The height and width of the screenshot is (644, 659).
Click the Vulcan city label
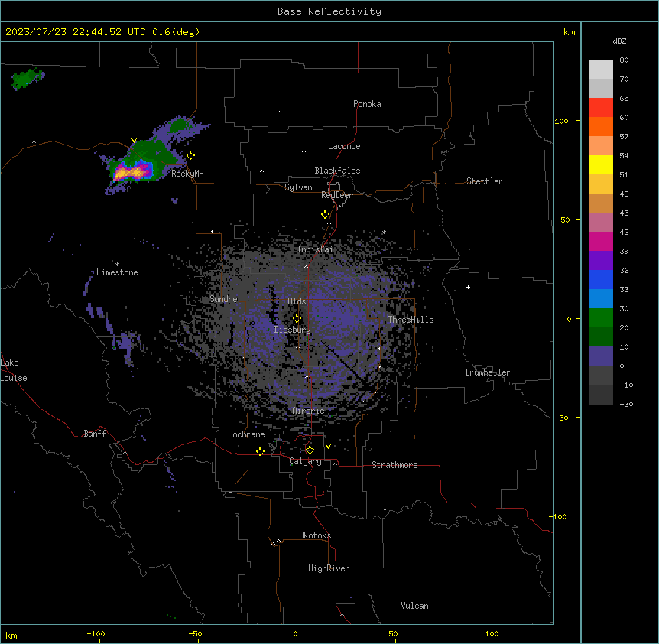click(x=415, y=606)
